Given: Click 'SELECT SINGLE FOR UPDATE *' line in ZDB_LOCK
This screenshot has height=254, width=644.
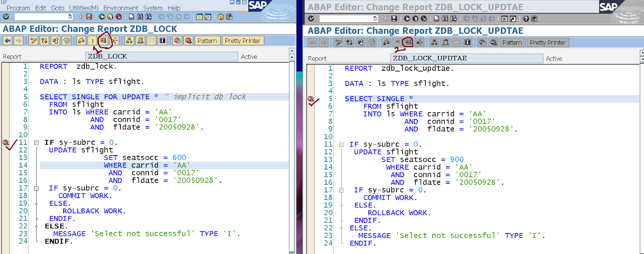Looking at the screenshot, I should [99, 97].
